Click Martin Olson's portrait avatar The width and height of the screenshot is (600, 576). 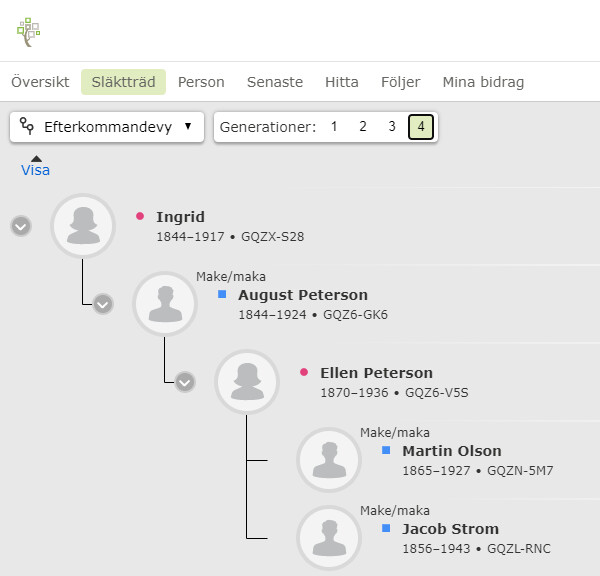[x=329, y=460]
